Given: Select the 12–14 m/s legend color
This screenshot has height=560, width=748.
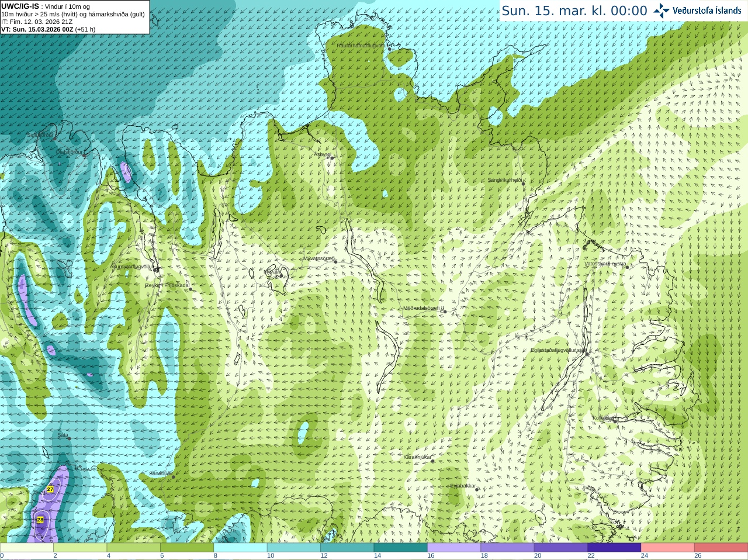Looking at the screenshot, I should click(x=347, y=548).
